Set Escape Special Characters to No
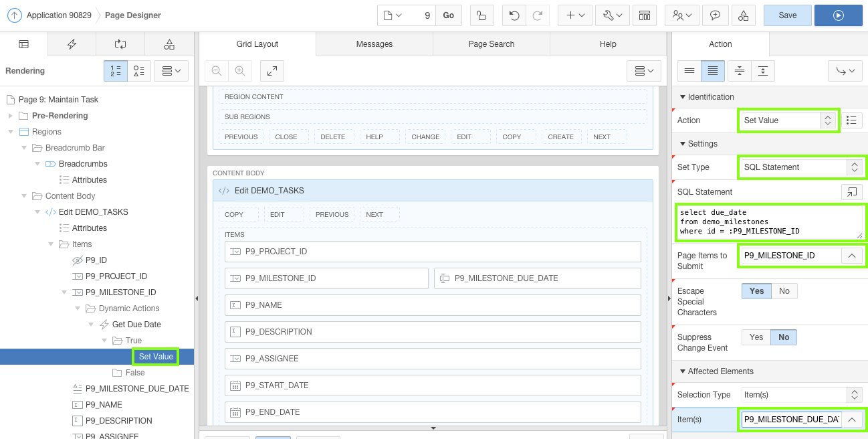Screen dimensions: 868x439 click(x=784, y=291)
